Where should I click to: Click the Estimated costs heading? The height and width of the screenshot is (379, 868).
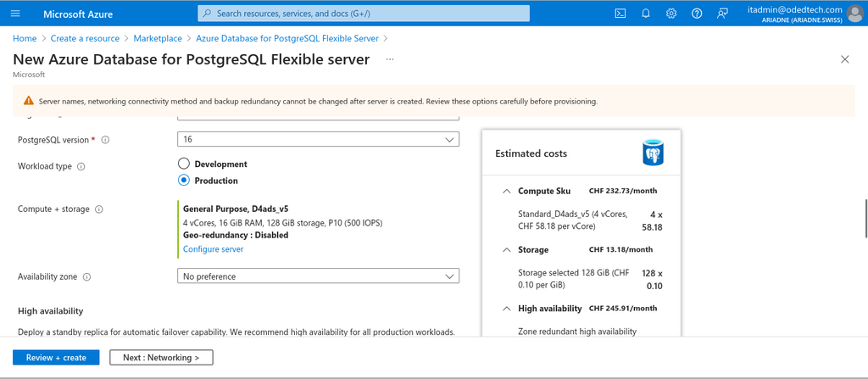click(x=531, y=153)
